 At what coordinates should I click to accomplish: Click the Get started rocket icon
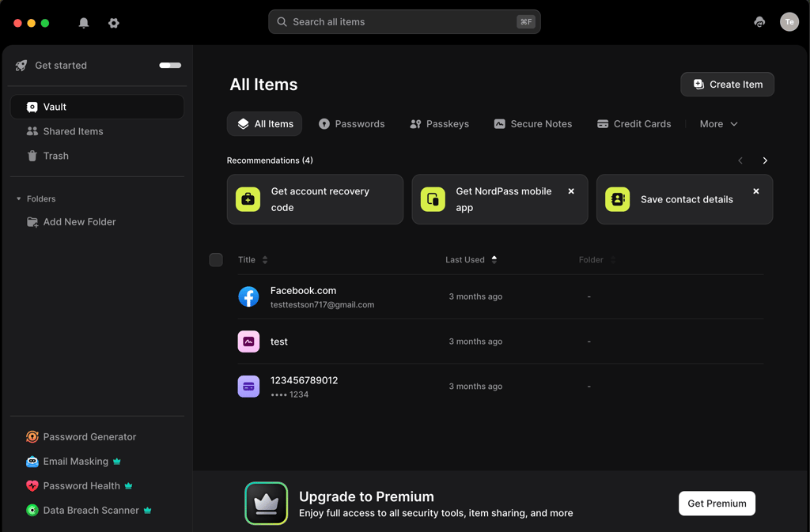click(21, 66)
